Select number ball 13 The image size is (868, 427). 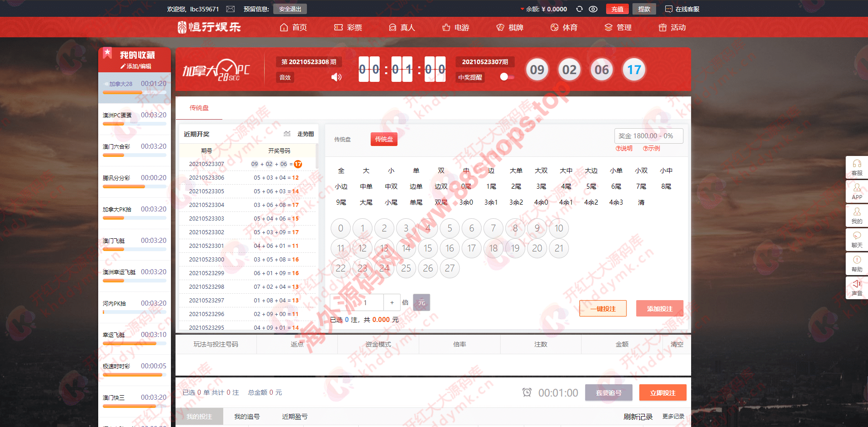(384, 248)
